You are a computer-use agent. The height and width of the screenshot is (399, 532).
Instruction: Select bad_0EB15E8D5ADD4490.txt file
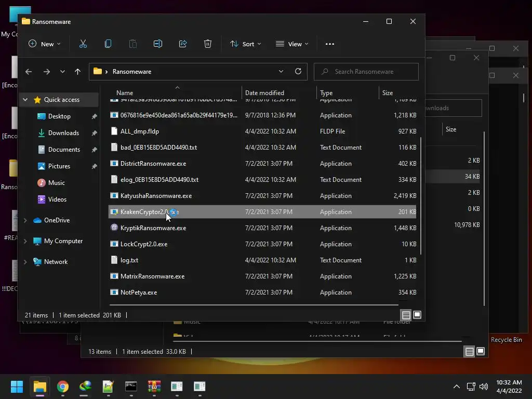pos(262,147)
